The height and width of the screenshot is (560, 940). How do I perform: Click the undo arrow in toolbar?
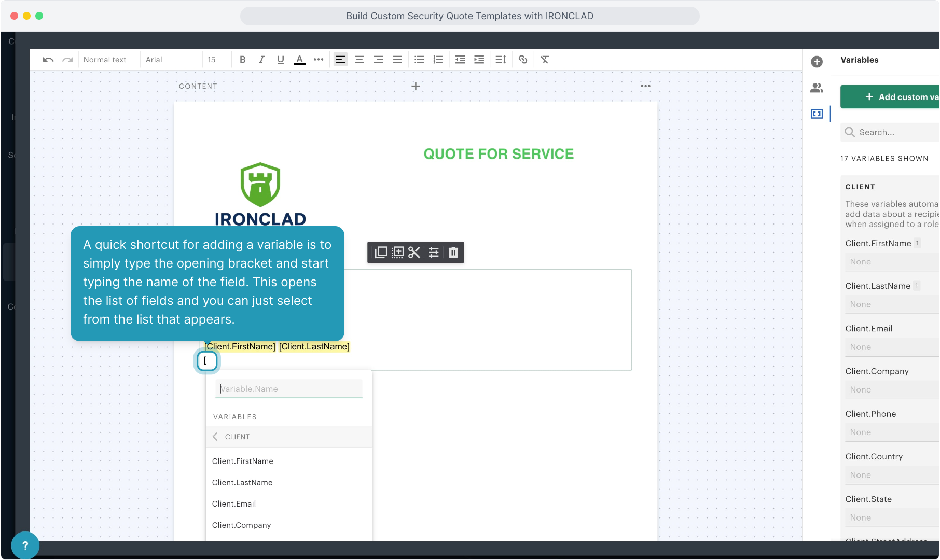[x=48, y=60]
